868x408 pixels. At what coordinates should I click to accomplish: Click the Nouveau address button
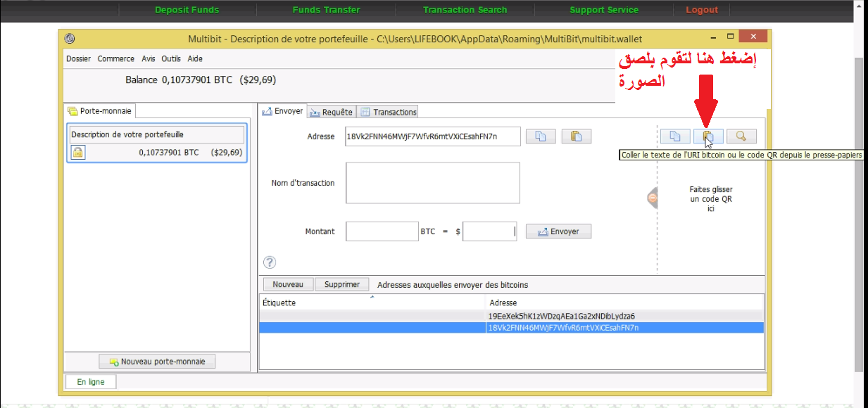click(x=288, y=284)
